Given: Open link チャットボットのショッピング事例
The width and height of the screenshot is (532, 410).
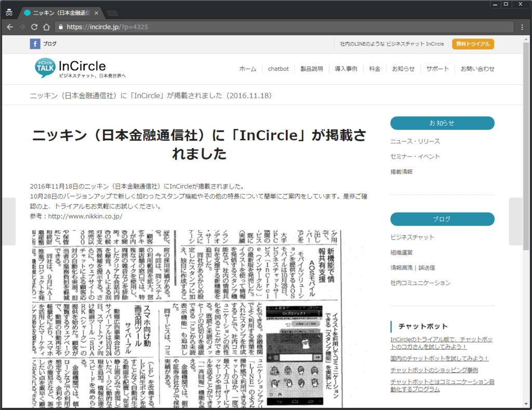Looking at the screenshot, I should [434, 370].
